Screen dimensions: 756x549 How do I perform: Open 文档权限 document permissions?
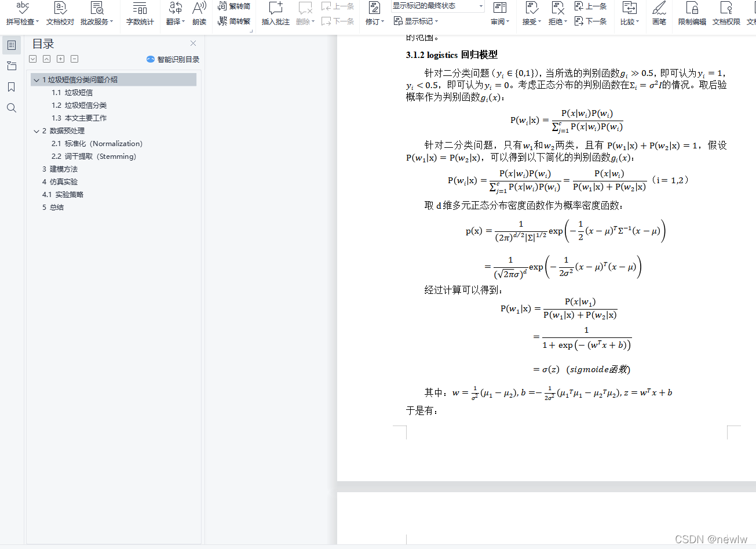(x=726, y=13)
